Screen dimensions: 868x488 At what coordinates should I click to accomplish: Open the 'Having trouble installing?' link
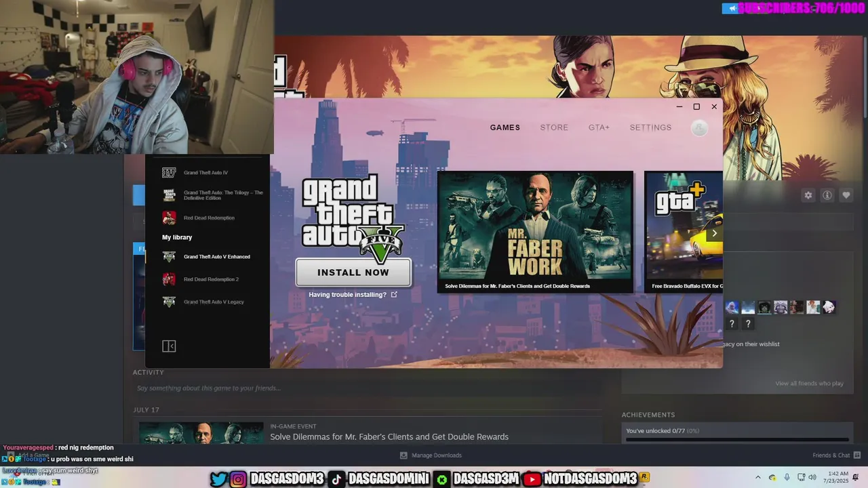tap(353, 295)
